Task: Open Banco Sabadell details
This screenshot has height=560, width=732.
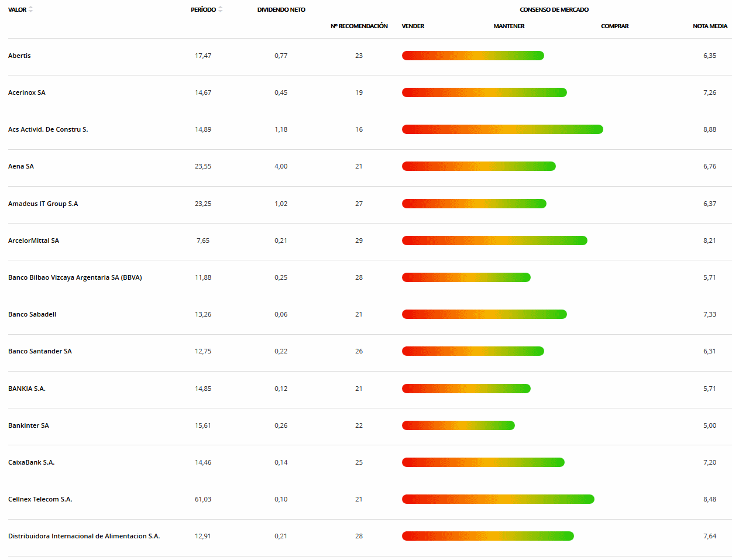Action: click(32, 314)
